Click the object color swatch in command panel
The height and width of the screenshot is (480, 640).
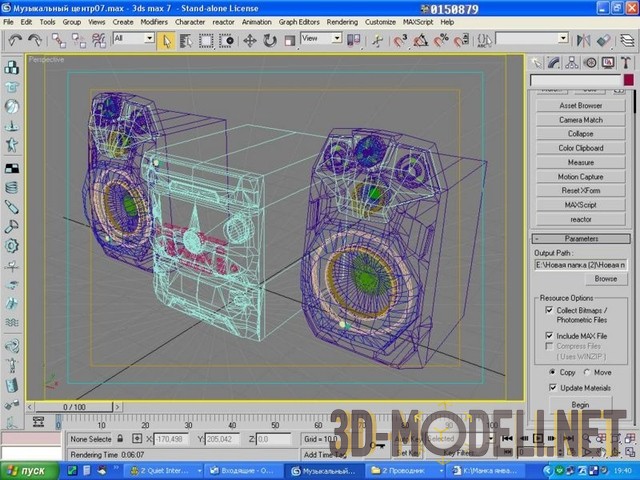[x=628, y=80]
